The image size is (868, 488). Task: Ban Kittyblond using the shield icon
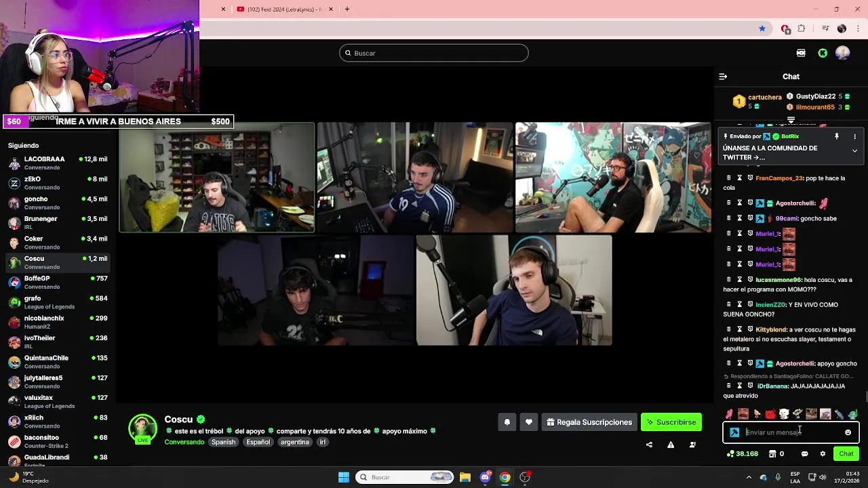point(750,329)
